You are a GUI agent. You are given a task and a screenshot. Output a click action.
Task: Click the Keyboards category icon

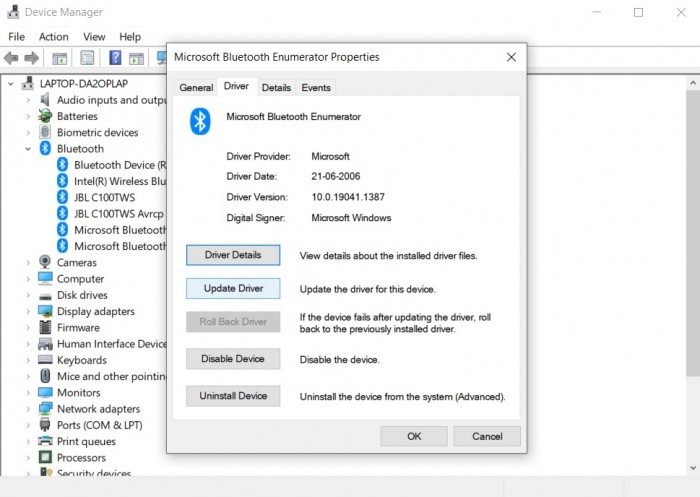click(x=45, y=359)
